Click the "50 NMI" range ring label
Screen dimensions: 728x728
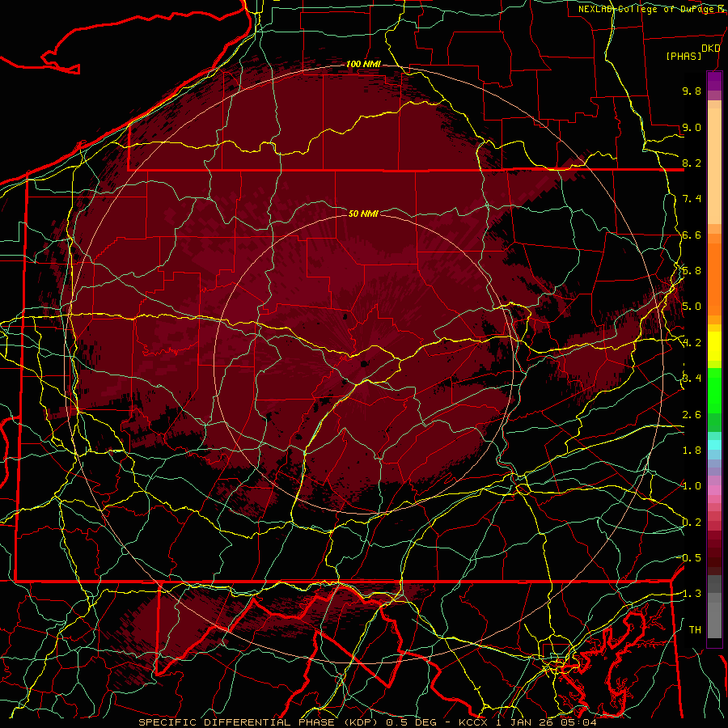pyautogui.click(x=363, y=214)
